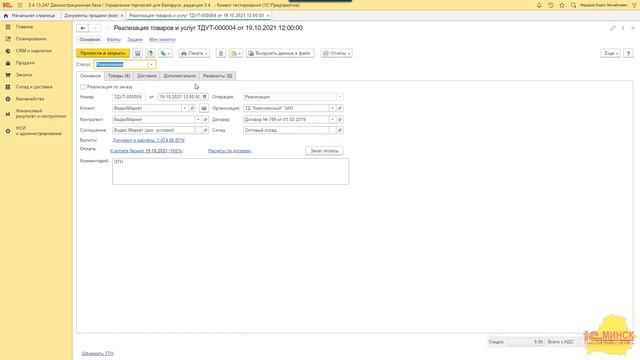Click the Зачет оплаты button

click(324, 151)
